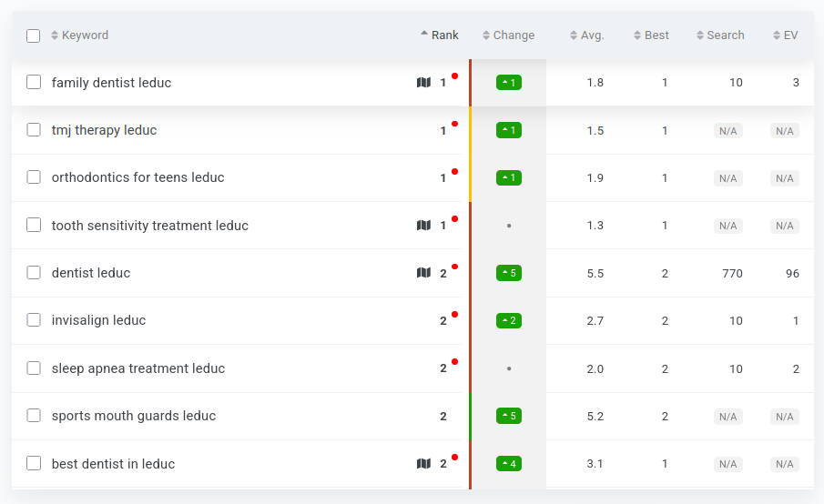
Task: Click N/A search value for tmj therapy leduc
Action: click(727, 131)
